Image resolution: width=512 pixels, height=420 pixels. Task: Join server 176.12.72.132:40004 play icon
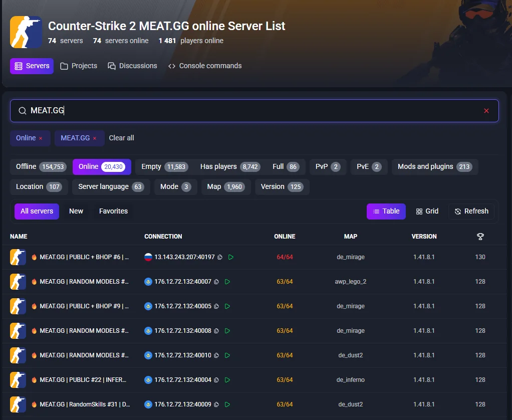pyautogui.click(x=227, y=380)
